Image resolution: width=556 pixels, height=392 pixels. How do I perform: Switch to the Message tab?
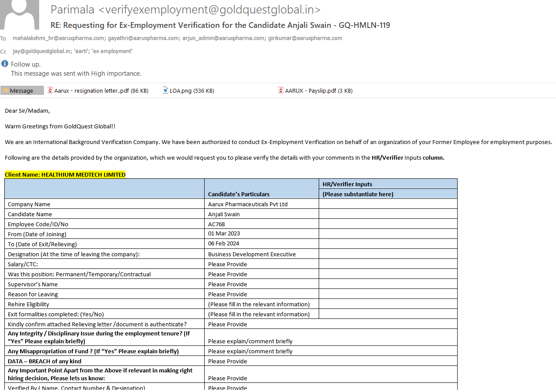(22, 90)
